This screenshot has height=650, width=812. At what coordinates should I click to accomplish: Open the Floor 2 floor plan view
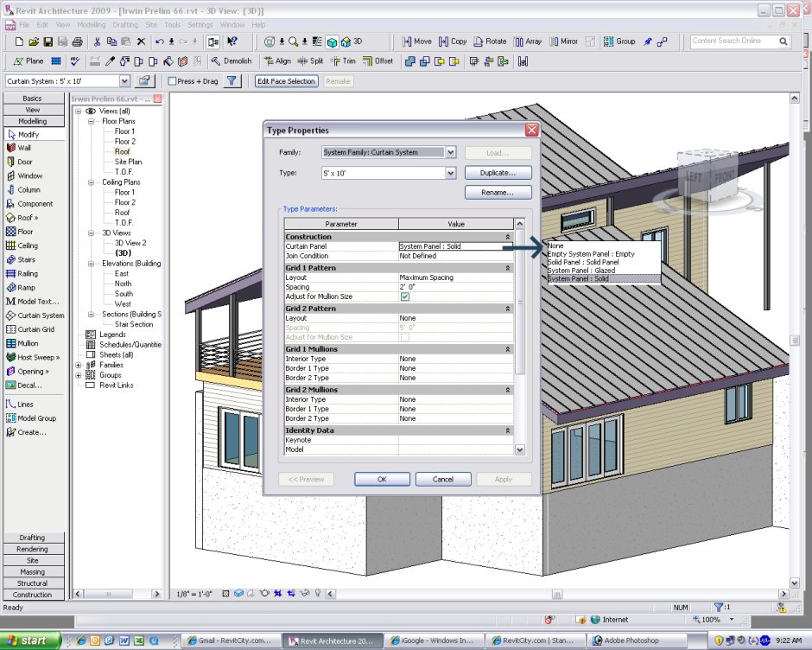coord(124,142)
